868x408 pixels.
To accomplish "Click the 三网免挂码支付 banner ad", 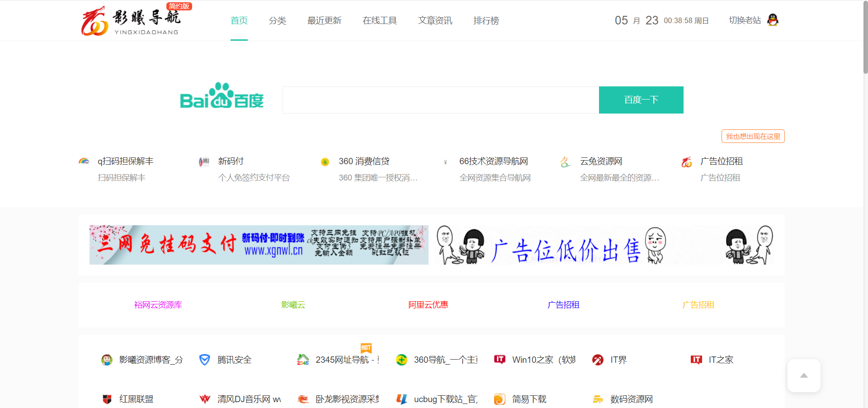I will coord(259,245).
